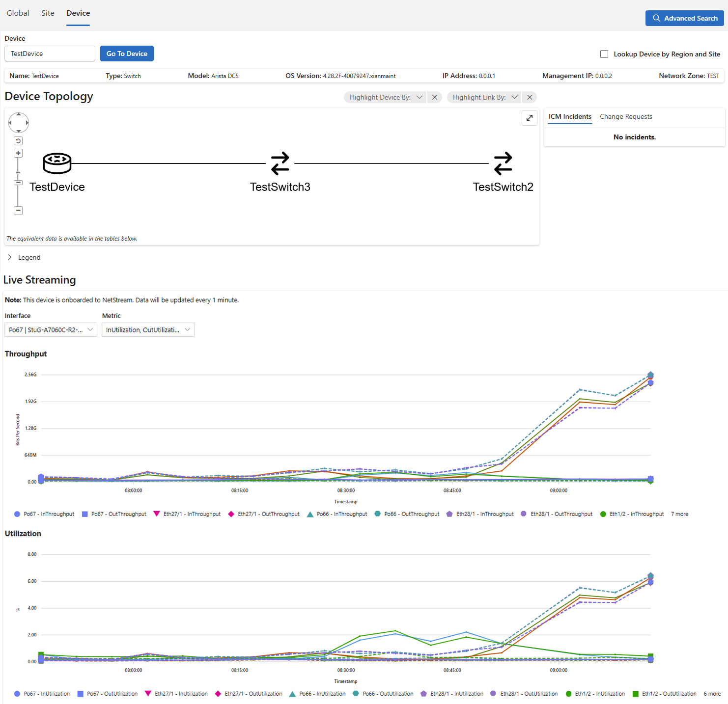
Task: Enable Lookup Device by Region and Site
Action: (604, 54)
